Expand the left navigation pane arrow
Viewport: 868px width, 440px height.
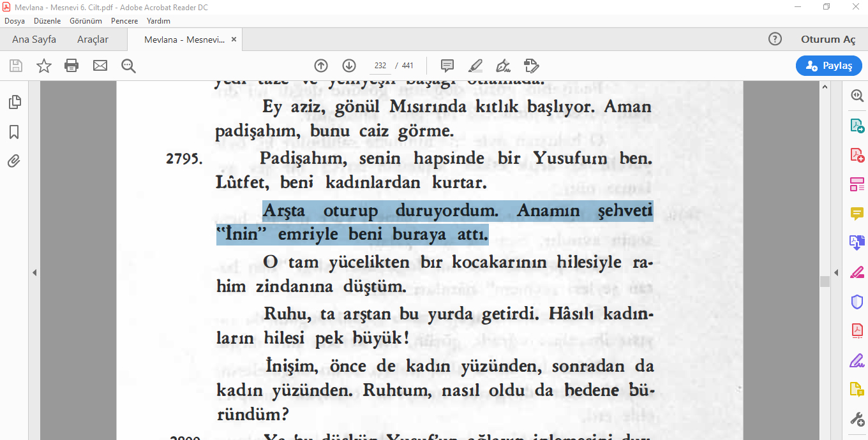tap(34, 272)
